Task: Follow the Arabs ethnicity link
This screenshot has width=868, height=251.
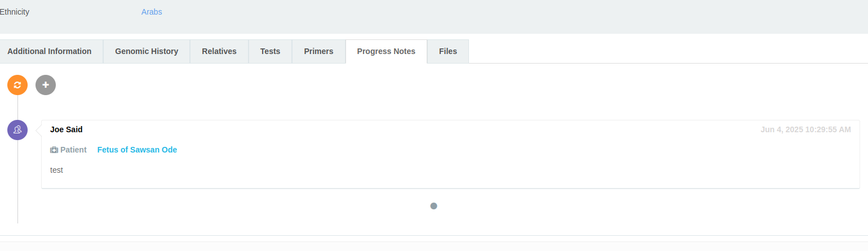Action: click(152, 12)
